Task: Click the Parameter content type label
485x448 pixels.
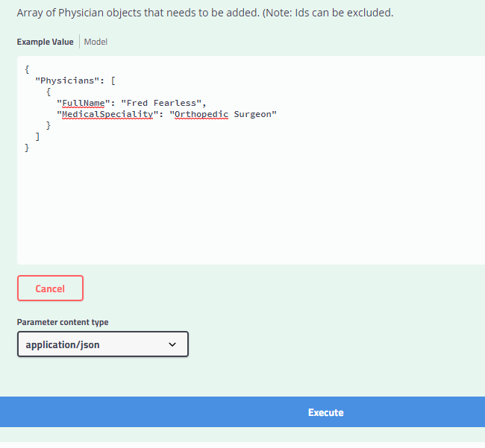Action: pos(63,322)
